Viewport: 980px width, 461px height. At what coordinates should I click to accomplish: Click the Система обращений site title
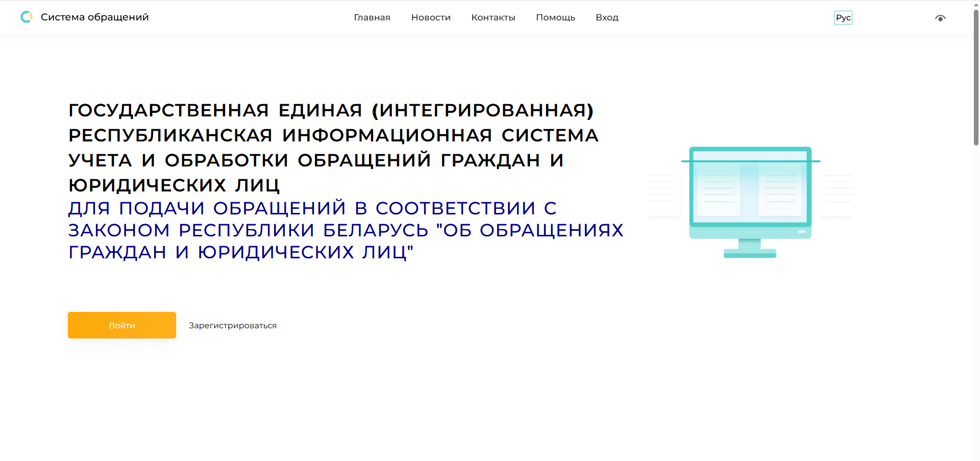(95, 17)
